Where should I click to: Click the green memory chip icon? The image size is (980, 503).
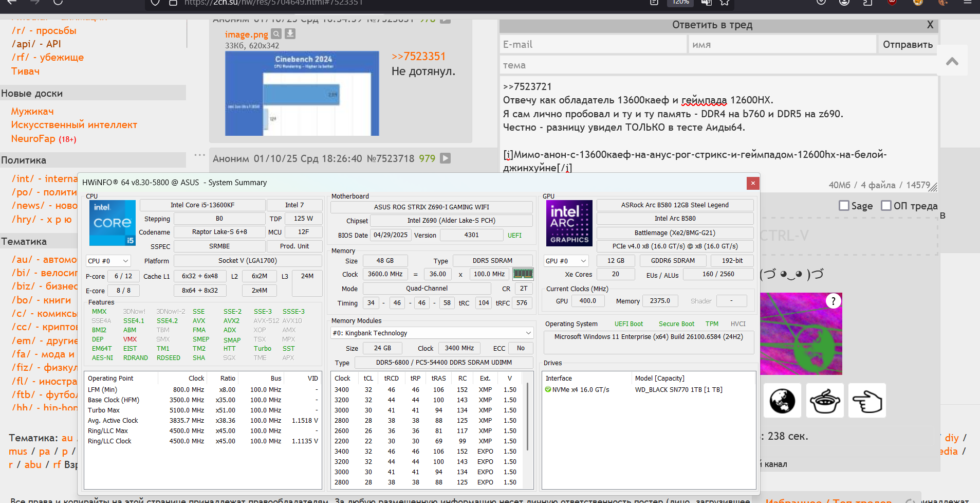(523, 274)
